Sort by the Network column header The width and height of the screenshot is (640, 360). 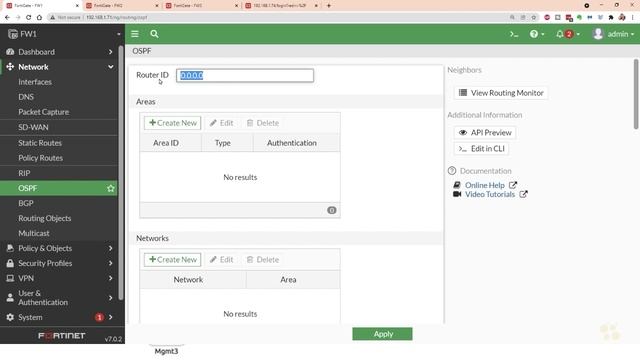pos(188,280)
